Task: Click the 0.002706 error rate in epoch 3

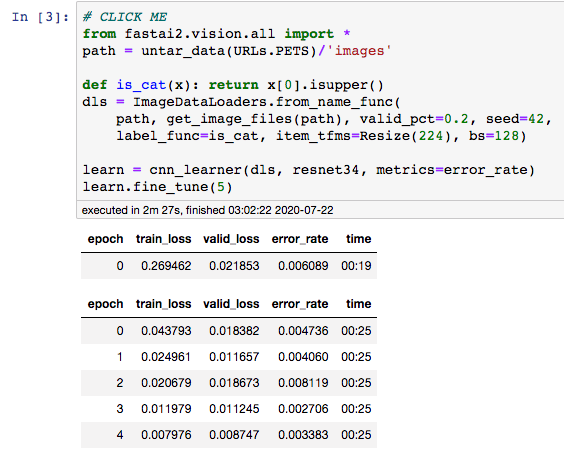Action: (x=303, y=409)
